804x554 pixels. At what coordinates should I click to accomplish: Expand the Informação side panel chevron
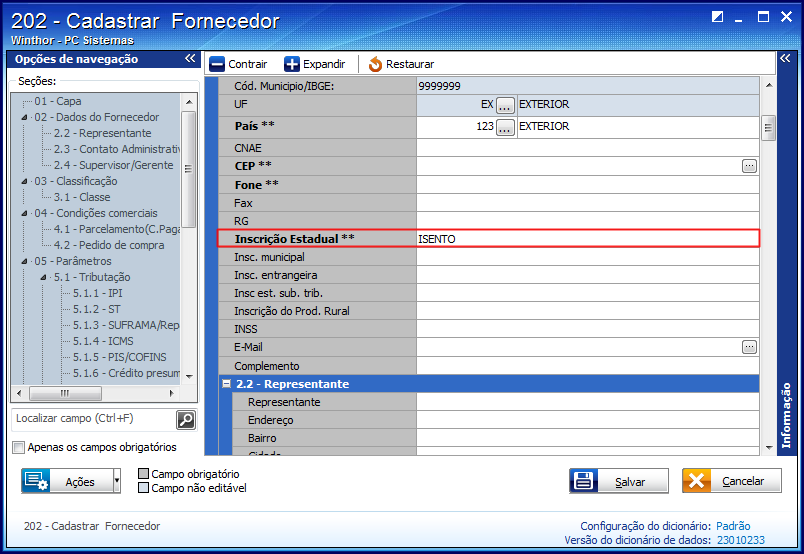click(785, 58)
